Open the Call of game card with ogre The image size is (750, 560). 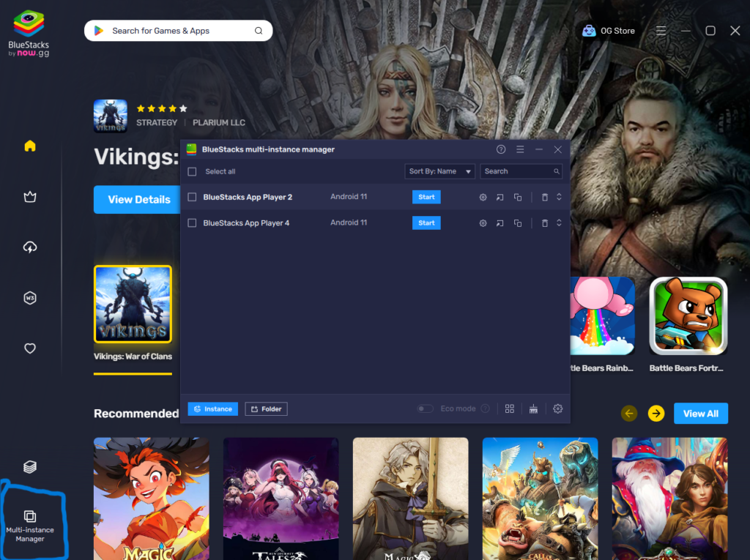coord(540,499)
